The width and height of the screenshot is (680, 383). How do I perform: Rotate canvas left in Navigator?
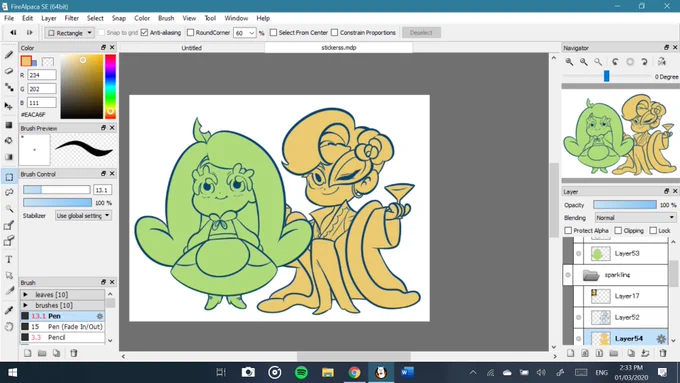(x=615, y=62)
